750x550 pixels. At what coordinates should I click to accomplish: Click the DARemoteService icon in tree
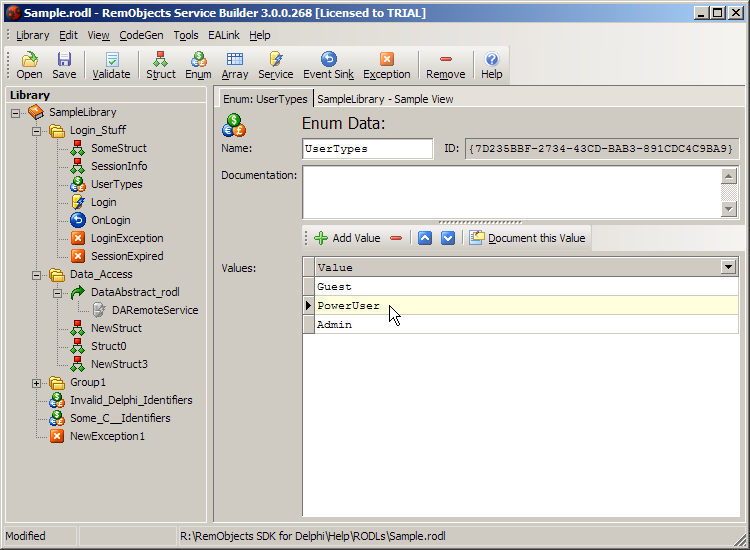[x=99, y=310]
